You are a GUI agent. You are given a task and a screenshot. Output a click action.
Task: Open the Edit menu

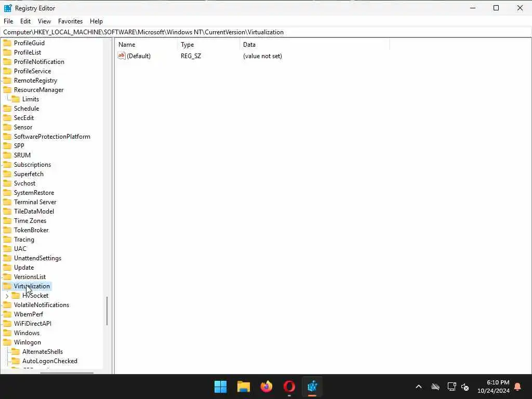[x=25, y=21]
